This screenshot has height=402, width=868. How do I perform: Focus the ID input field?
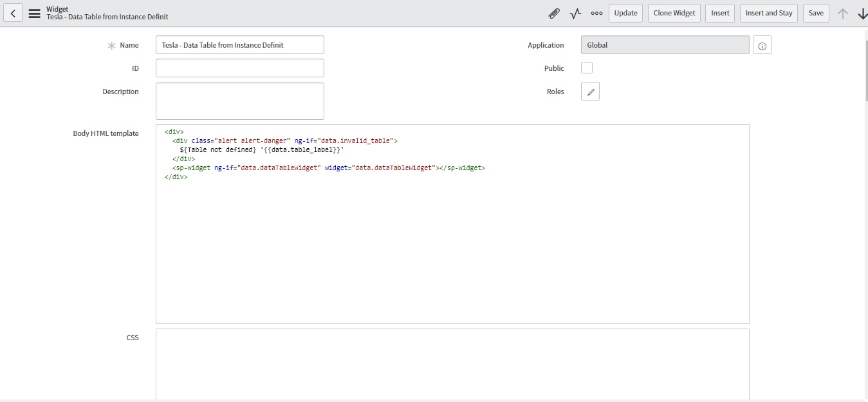[x=239, y=68]
